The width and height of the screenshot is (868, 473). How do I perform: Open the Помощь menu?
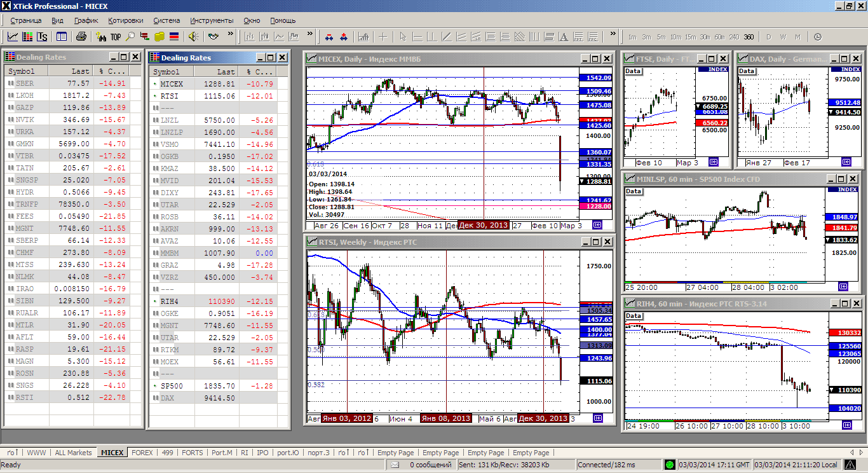[x=283, y=20]
